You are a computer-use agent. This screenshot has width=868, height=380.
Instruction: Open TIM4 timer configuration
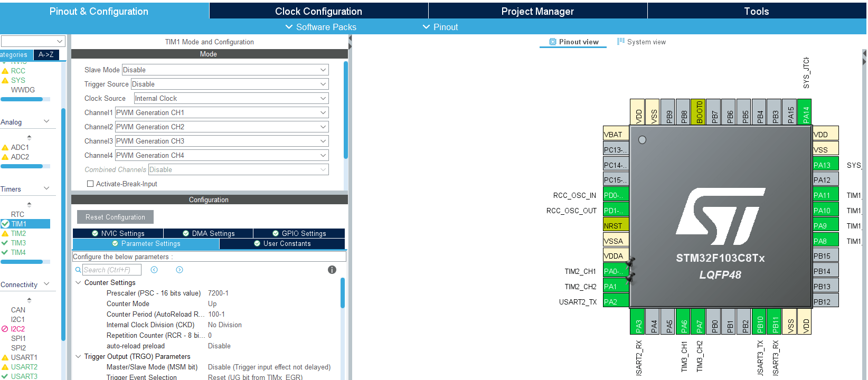18,252
